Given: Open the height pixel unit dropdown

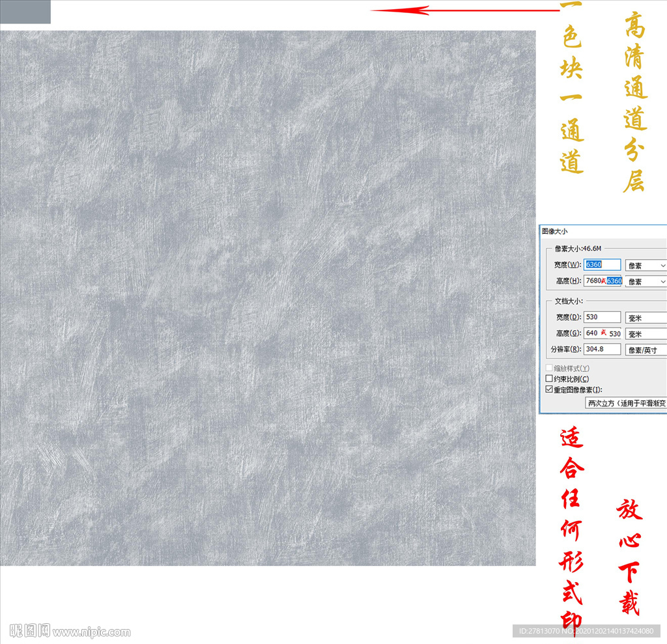Looking at the screenshot, I should point(646,281).
